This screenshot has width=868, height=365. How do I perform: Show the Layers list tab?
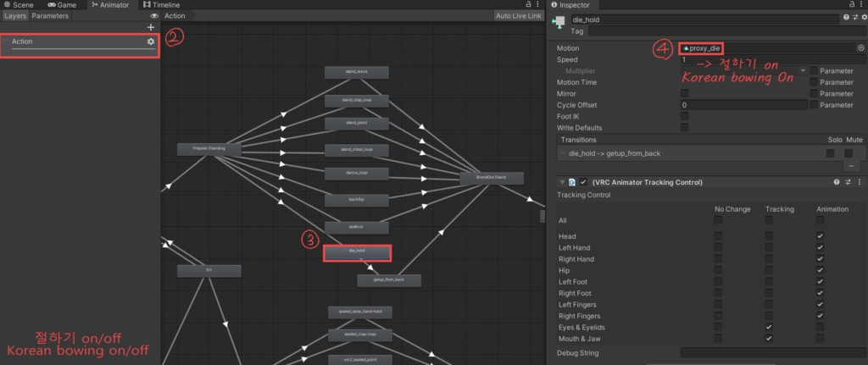pos(15,16)
